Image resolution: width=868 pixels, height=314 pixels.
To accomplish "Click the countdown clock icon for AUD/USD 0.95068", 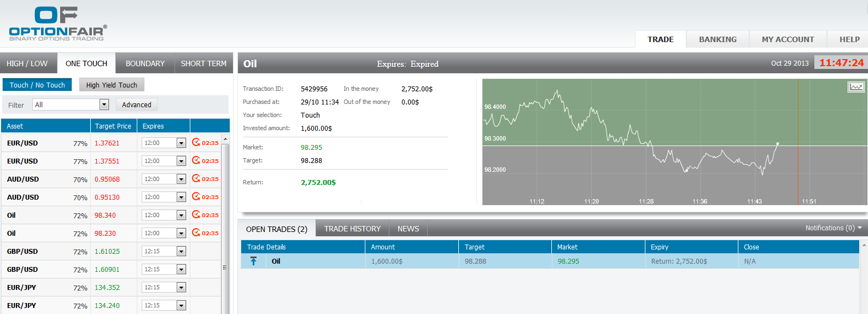I will click(x=196, y=179).
